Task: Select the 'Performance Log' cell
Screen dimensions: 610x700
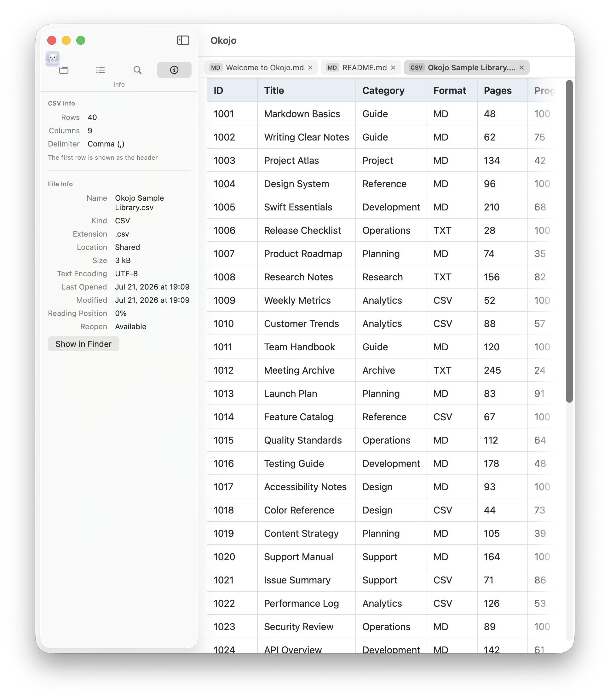Action: pos(306,603)
